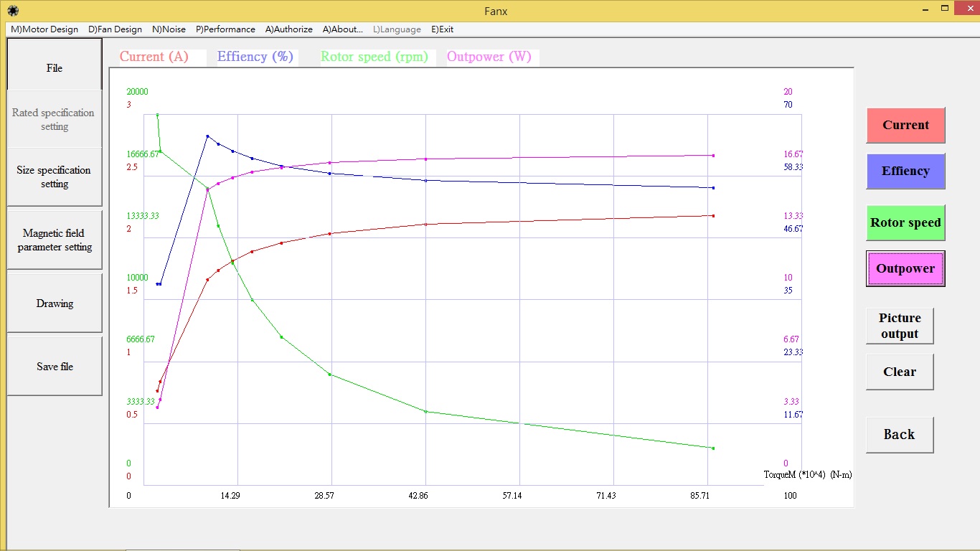980x551 pixels.
Task: Select the green Rotor speed curve button
Action: pos(905,222)
